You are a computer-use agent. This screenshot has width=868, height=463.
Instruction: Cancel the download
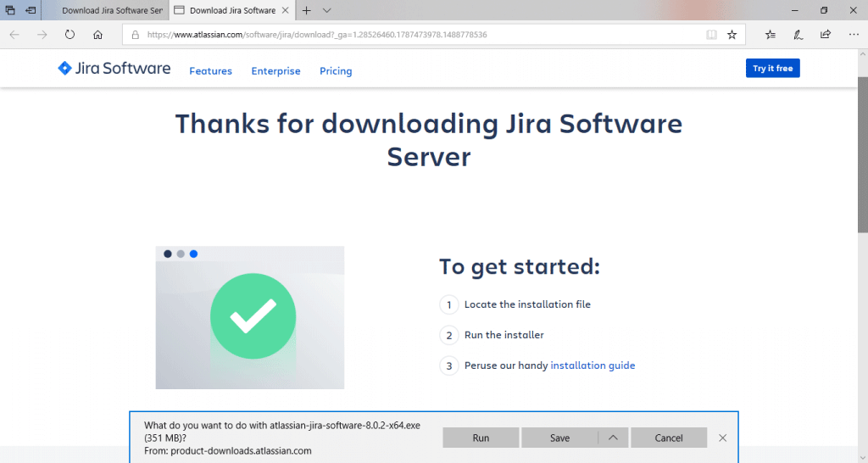coord(669,438)
